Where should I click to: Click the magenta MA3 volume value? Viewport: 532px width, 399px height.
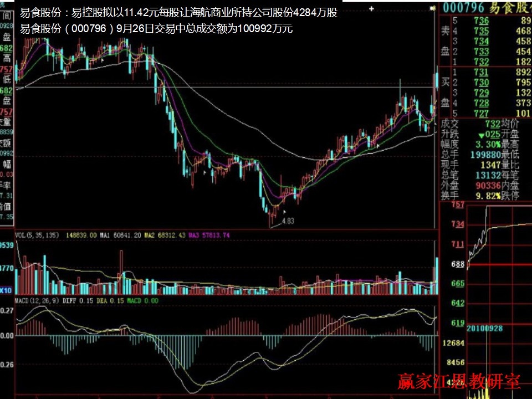(209, 235)
